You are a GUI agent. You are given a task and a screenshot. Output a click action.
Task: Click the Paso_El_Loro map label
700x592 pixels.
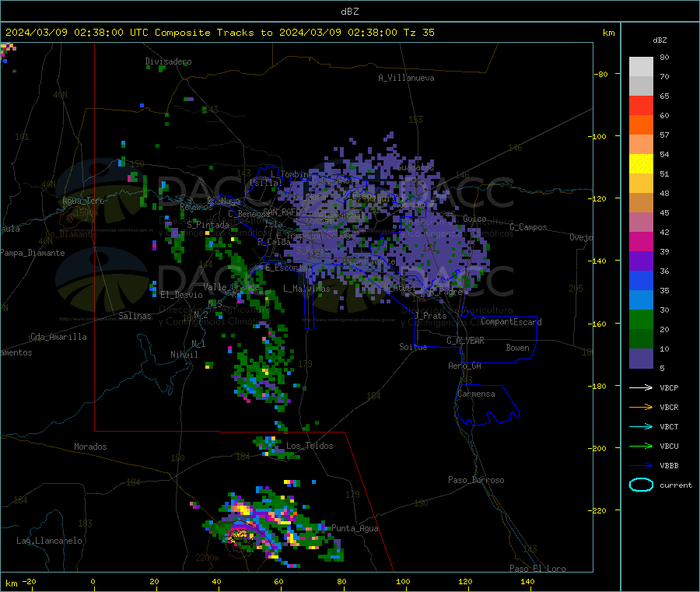[x=537, y=569]
